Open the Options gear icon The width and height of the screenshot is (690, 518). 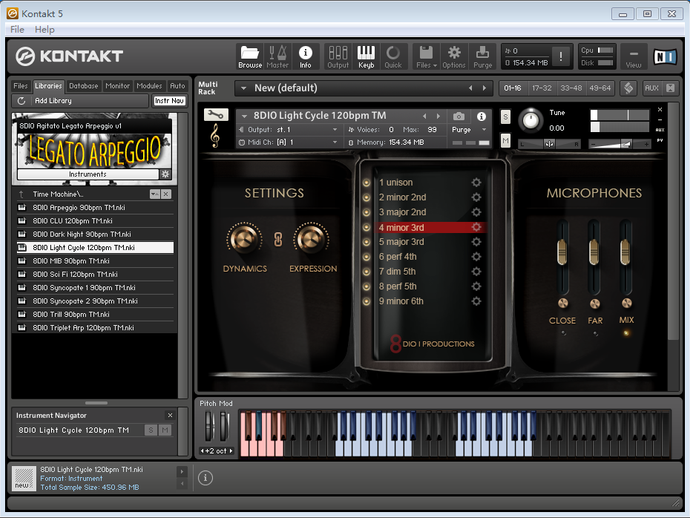454,56
